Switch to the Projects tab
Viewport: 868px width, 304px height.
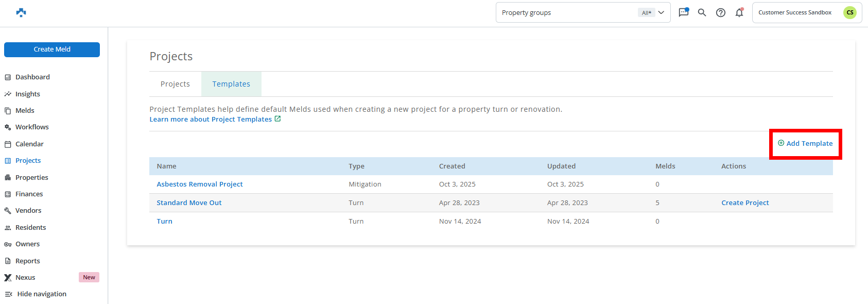[175, 84]
